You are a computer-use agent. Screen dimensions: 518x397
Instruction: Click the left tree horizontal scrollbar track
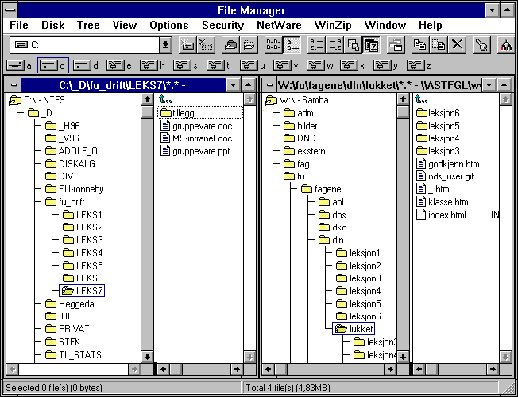(x=73, y=369)
